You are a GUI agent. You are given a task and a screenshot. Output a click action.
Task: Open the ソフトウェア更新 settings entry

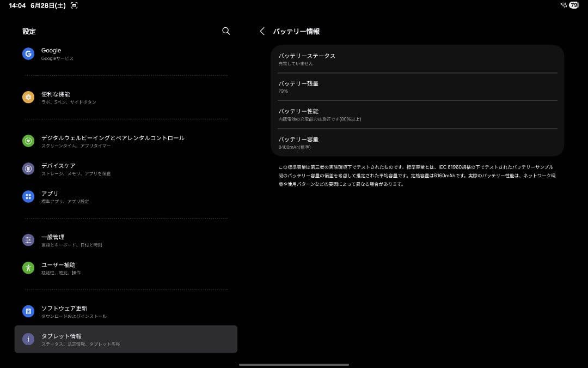pos(125,311)
